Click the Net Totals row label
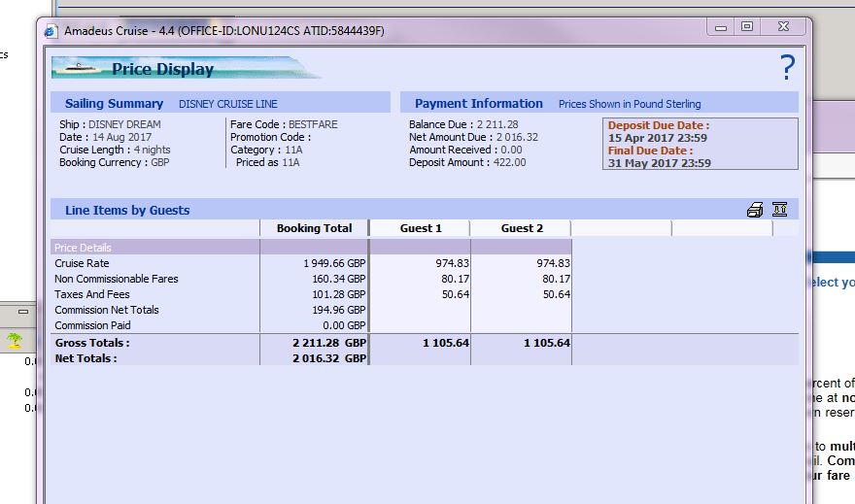This screenshot has height=504, width=855. (x=85, y=358)
